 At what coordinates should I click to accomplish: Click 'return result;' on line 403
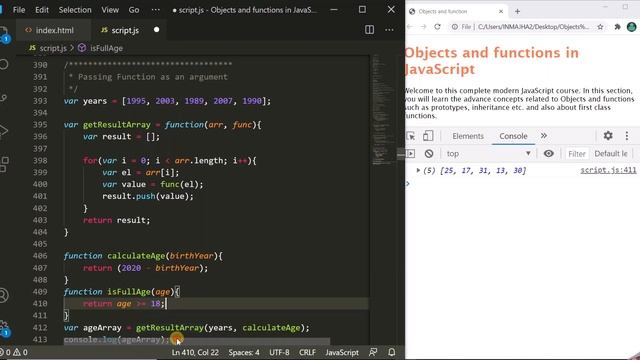click(x=116, y=220)
